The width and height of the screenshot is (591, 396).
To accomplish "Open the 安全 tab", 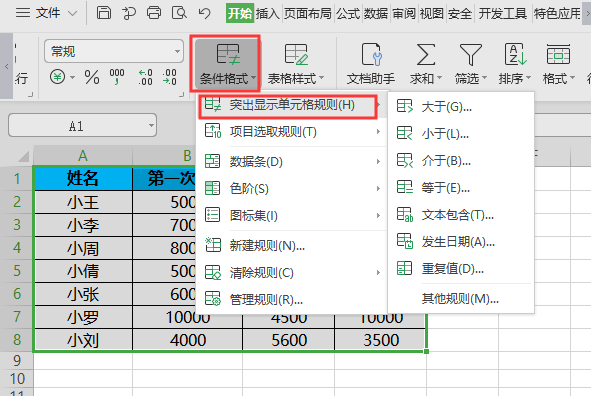I will coord(460,14).
